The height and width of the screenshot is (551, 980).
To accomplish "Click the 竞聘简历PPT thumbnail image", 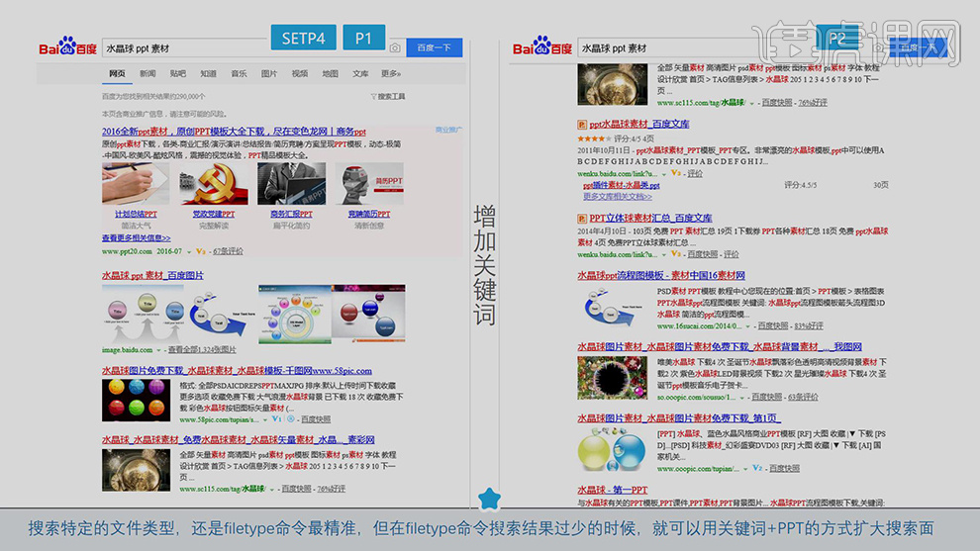I will [369, 184].
